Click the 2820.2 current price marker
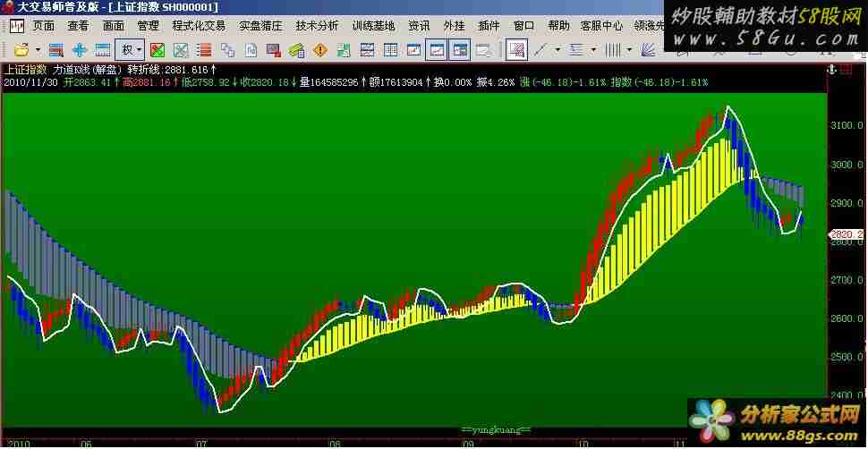 847,234
